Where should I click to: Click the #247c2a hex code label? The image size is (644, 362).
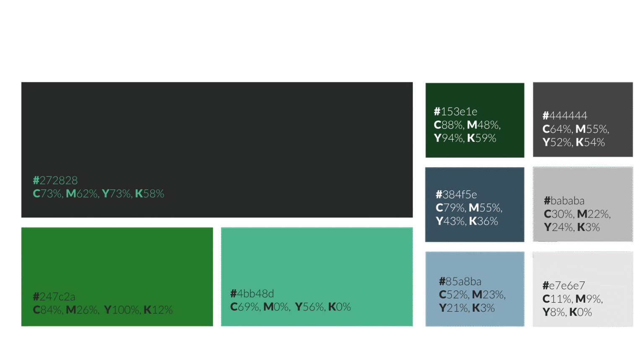point(54,297)
